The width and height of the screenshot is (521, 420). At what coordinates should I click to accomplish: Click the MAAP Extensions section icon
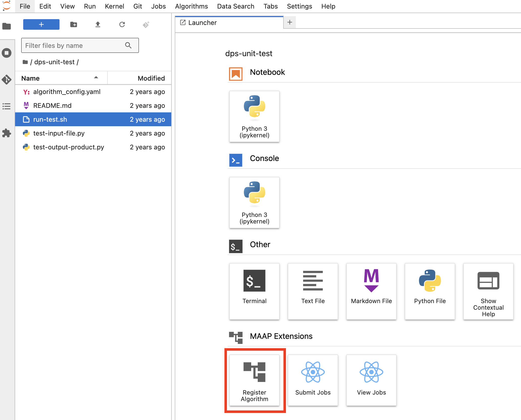pos(236,338)
